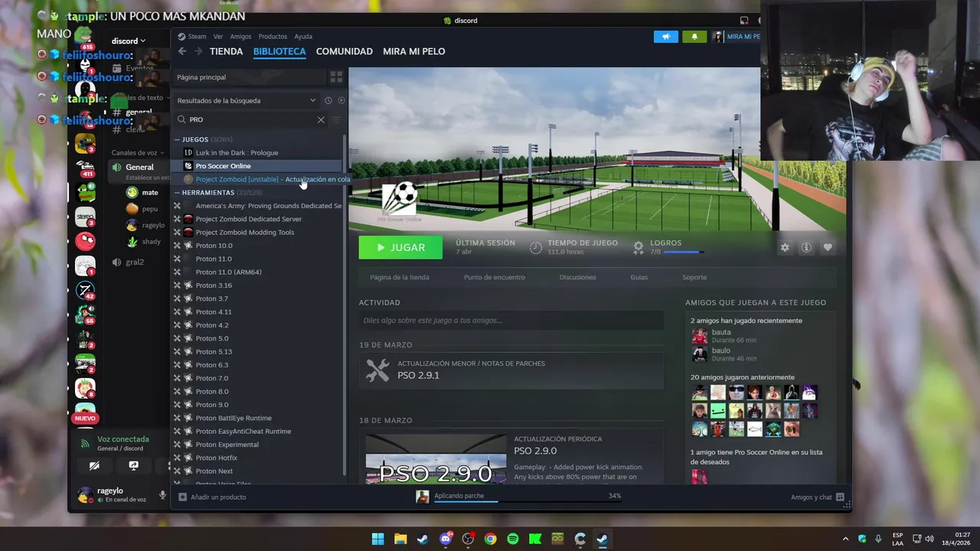
Task: Open Discusiones link
Action: coord(577,277)
